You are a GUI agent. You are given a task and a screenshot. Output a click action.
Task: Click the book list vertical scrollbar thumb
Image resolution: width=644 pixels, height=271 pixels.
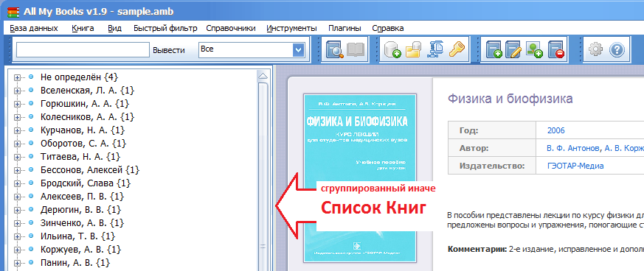(x=263, y=176)
